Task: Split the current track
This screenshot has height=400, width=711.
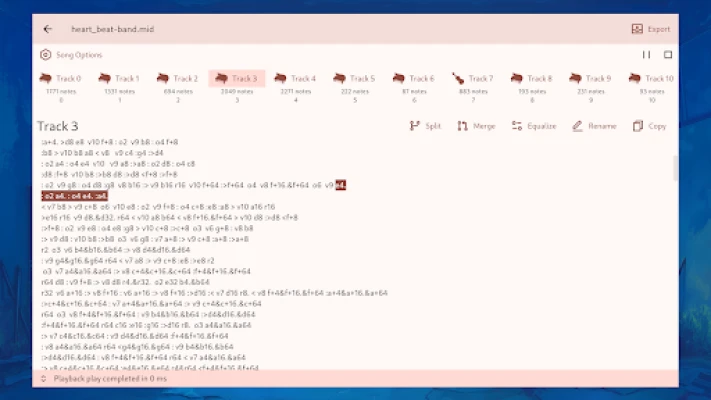Action: [425, 126]
